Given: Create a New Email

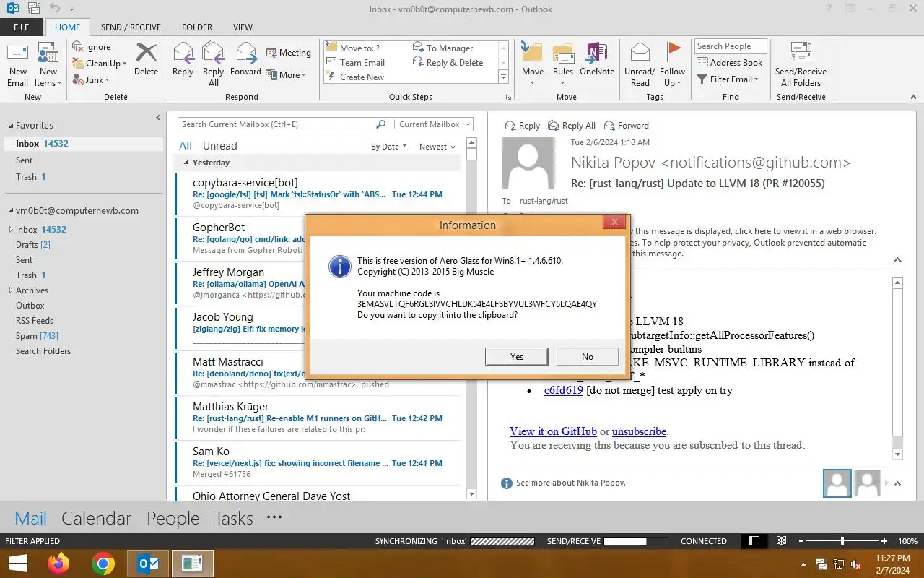Looking at the screenshot, I should 18,64.
